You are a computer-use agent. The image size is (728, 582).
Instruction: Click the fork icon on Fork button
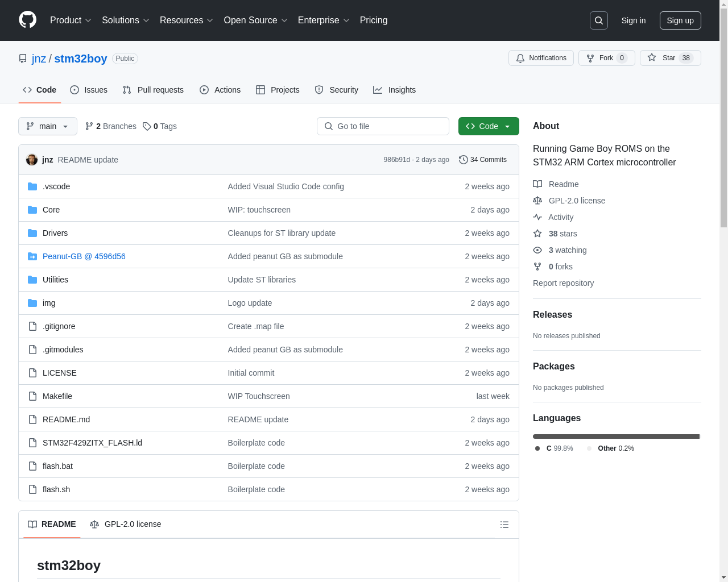[590, 58]
